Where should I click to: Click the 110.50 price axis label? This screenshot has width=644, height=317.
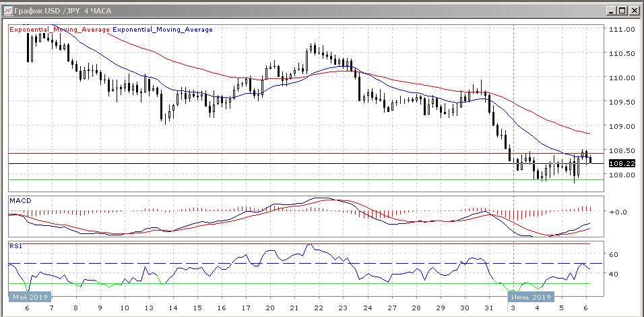pos(621,53)
